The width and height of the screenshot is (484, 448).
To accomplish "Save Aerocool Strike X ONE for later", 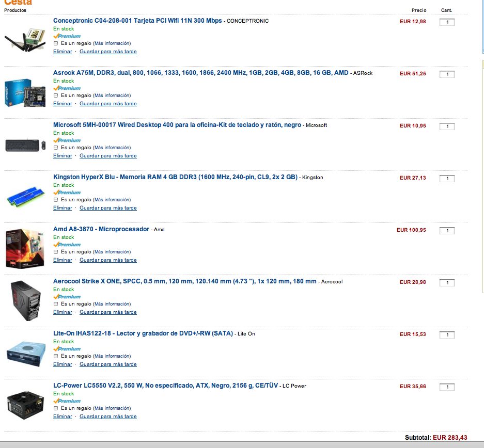I will pos(108,312).
